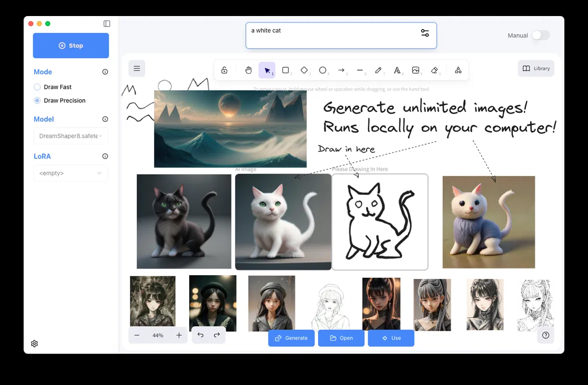
Task: Click the Open button
Action: (341, 338)
